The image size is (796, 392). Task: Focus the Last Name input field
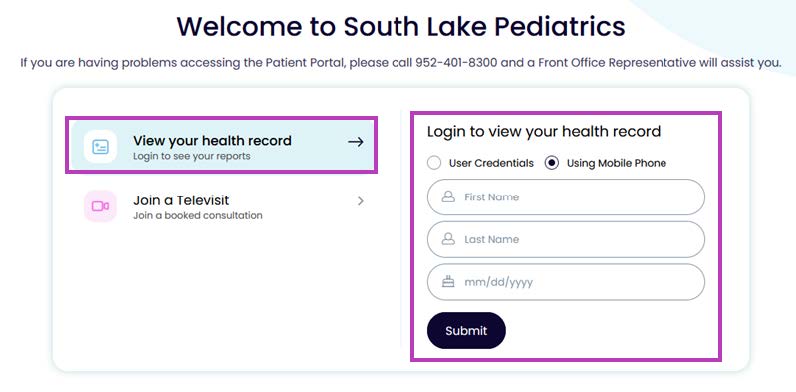[566, 239]
